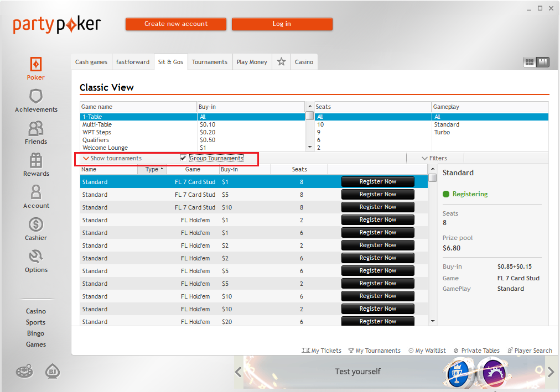Open Casino tab
This screenshot has width=560, height=392.
(304, 62)
